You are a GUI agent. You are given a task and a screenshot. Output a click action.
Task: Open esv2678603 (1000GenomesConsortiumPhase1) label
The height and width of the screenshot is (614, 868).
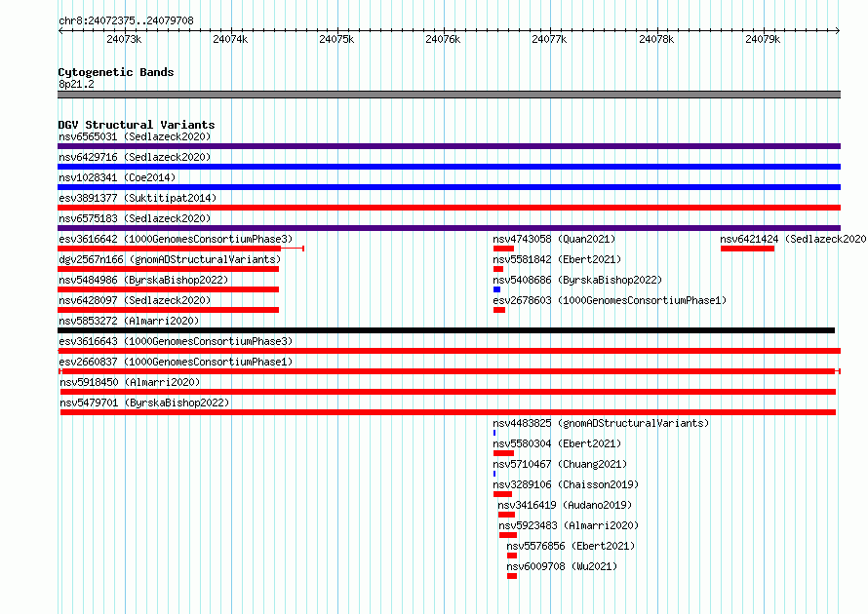[x=610, y=300]
